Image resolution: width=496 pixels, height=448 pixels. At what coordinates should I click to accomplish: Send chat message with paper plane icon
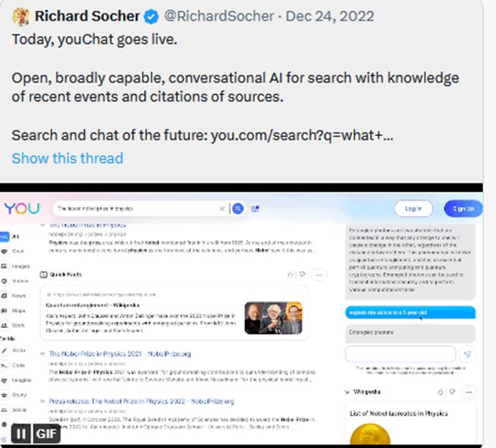point(468,354)
